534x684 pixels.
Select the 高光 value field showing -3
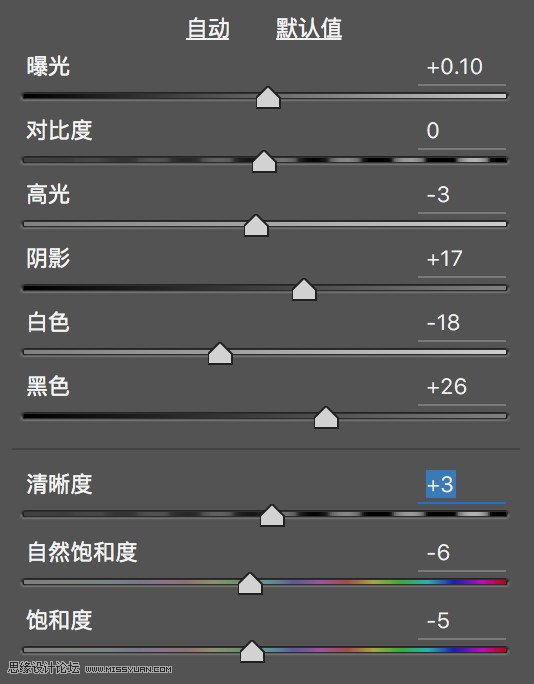[x=462, y=195]
